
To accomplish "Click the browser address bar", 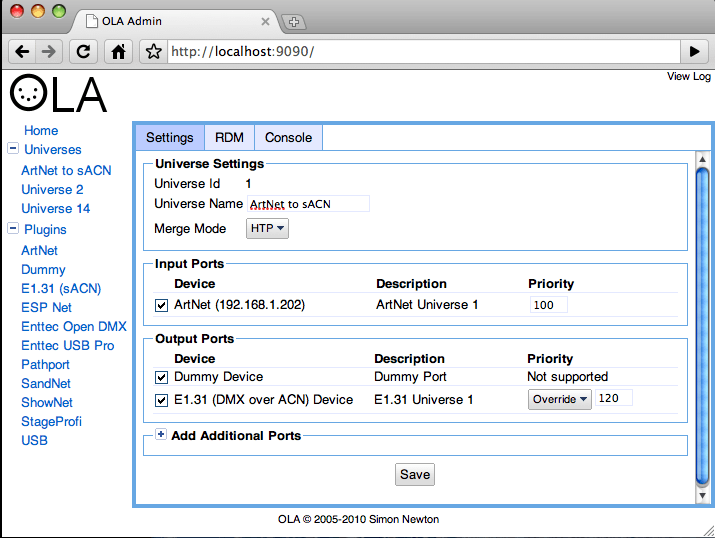I will pyautogui.click(x=424, y=52).
